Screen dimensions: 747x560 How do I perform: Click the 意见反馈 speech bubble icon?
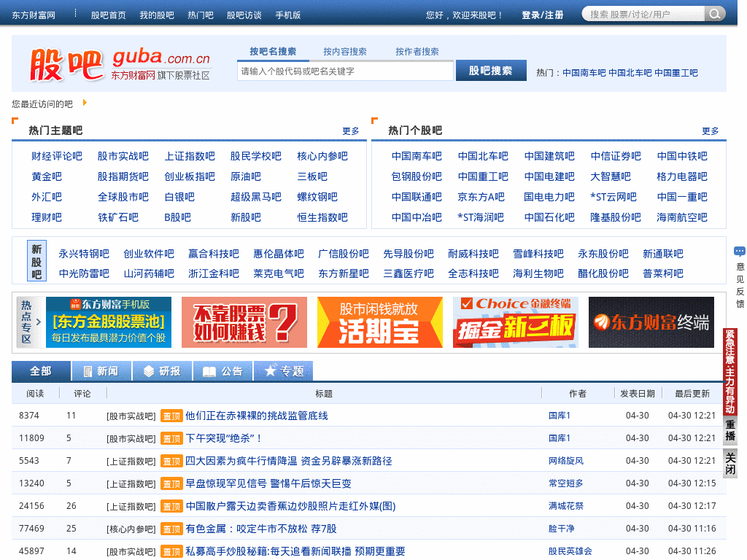pyautogui.click(x=740, y=251)
